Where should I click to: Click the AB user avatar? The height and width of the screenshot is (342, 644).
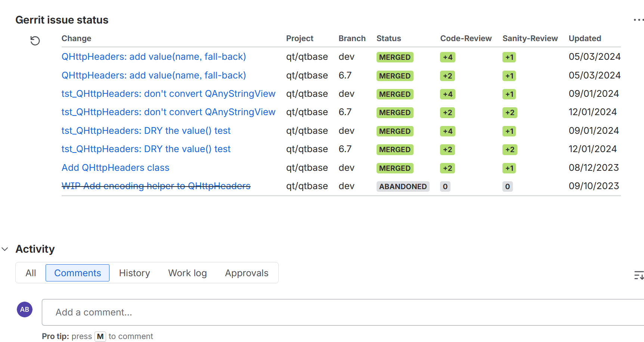25,309
